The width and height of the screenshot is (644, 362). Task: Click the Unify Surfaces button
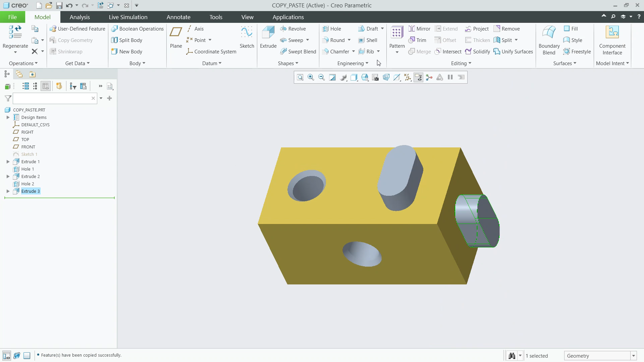click(x=513, y=52)
